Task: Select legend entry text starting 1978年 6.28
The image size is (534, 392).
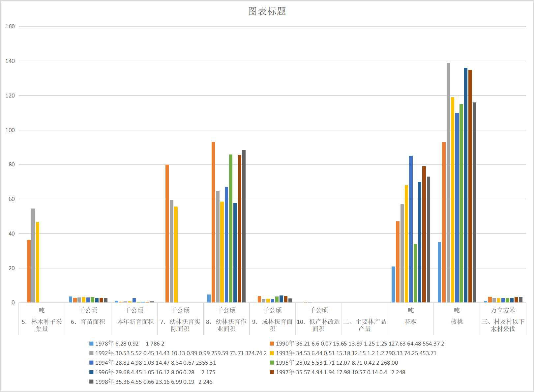Action: tap(130, 344)
